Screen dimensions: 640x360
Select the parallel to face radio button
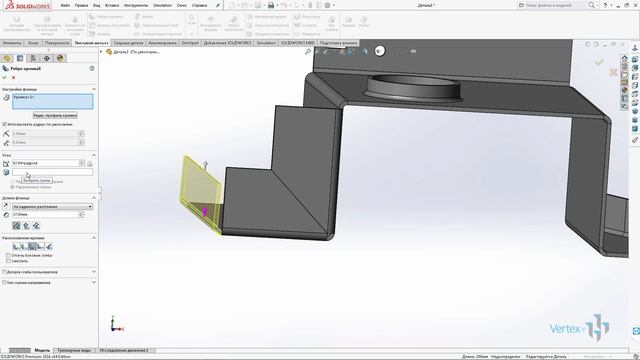[13, 187]
